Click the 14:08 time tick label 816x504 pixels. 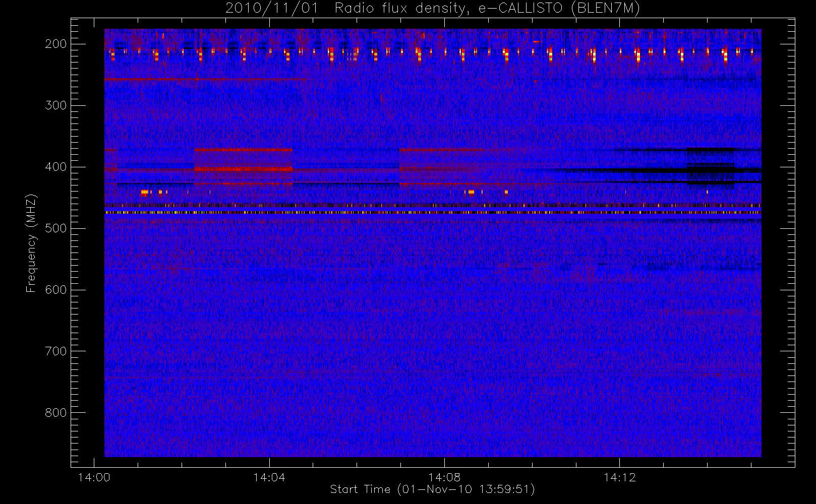pos(444,477)
